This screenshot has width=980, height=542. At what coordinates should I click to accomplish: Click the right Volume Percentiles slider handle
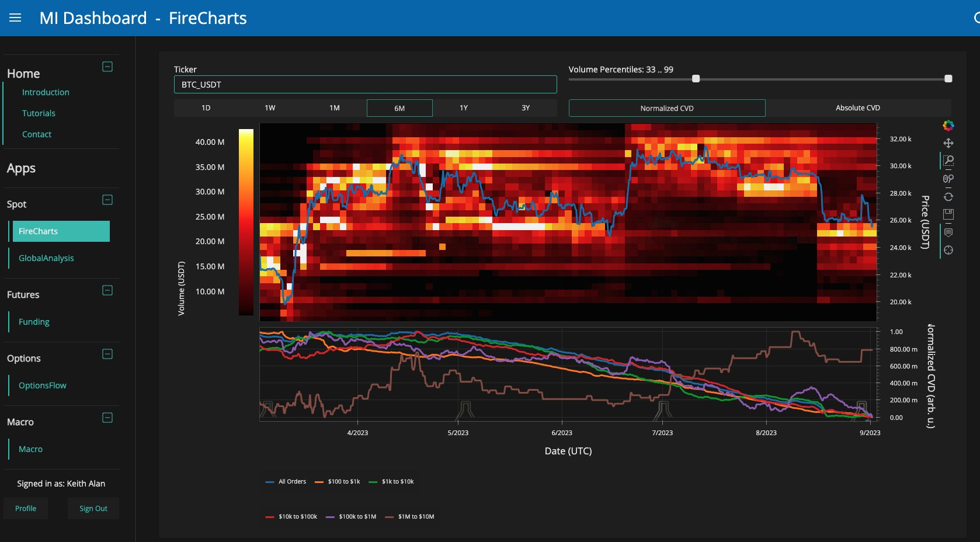(x=948, y=79)
